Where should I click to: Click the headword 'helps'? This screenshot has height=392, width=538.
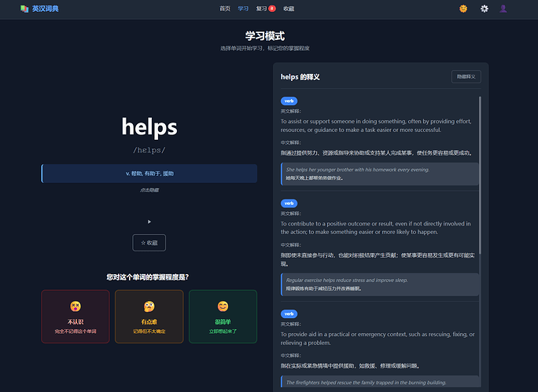[x=149, y=127]
